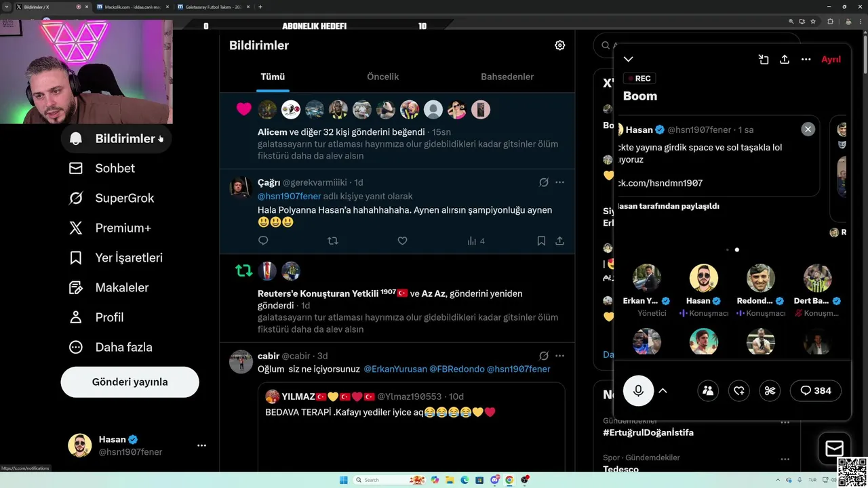Image resolution: width=868 pixels, height=488 pixels.
Task: Click @FBRedondo mention in cabir's post
Action: point(457,369)
